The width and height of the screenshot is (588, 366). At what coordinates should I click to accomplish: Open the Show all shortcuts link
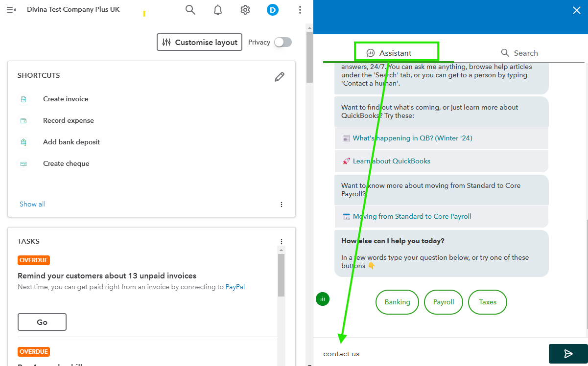[32, 204]
